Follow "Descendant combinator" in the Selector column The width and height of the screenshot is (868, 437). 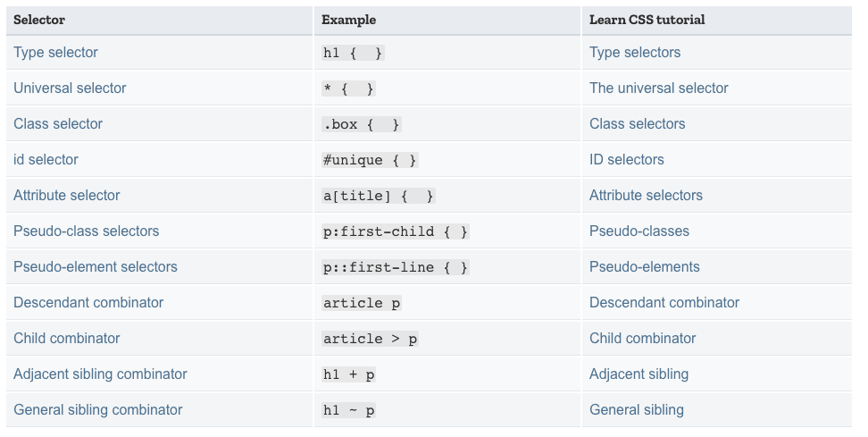88,303
